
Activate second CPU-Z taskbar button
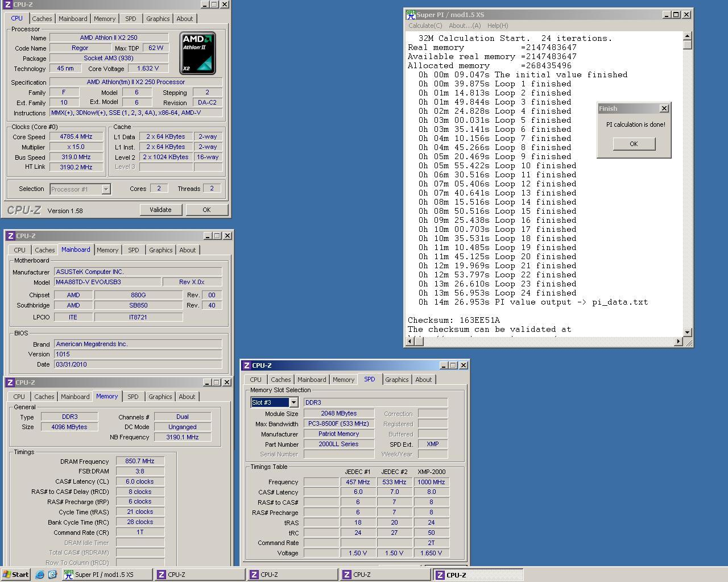point(292,575)
